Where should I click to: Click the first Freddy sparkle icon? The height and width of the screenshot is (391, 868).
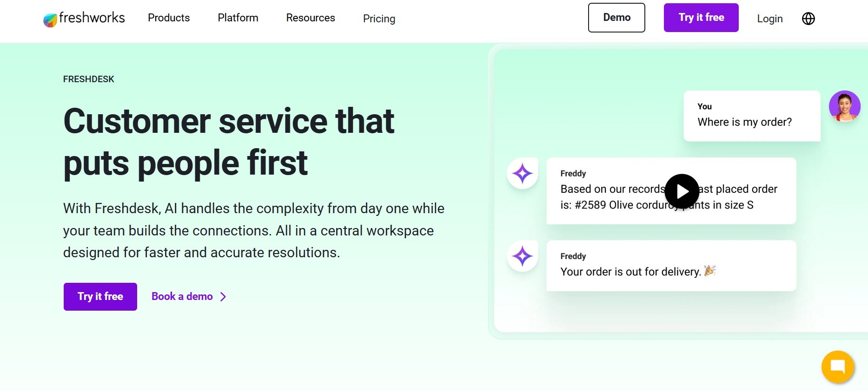pos(522,174)
